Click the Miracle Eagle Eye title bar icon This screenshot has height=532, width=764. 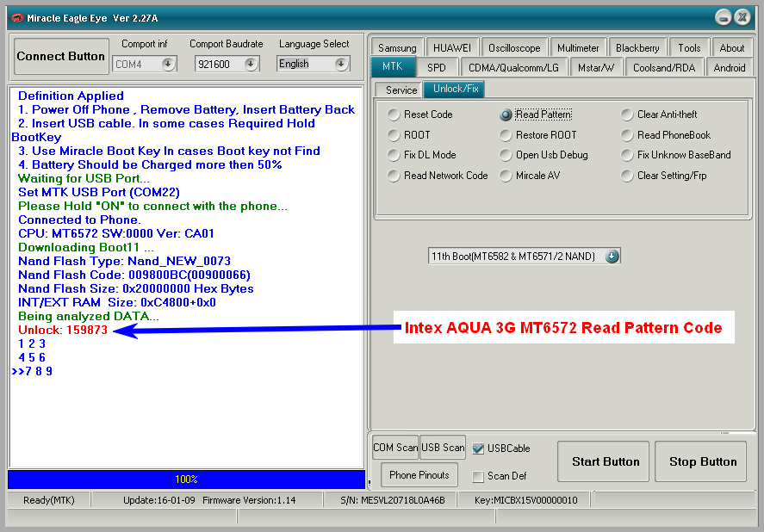point(17,18)
